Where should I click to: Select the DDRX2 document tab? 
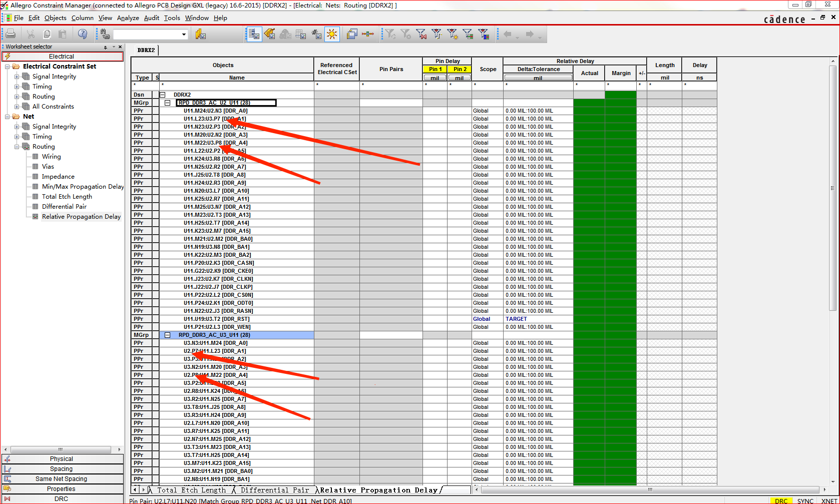(x=146, y=50)
